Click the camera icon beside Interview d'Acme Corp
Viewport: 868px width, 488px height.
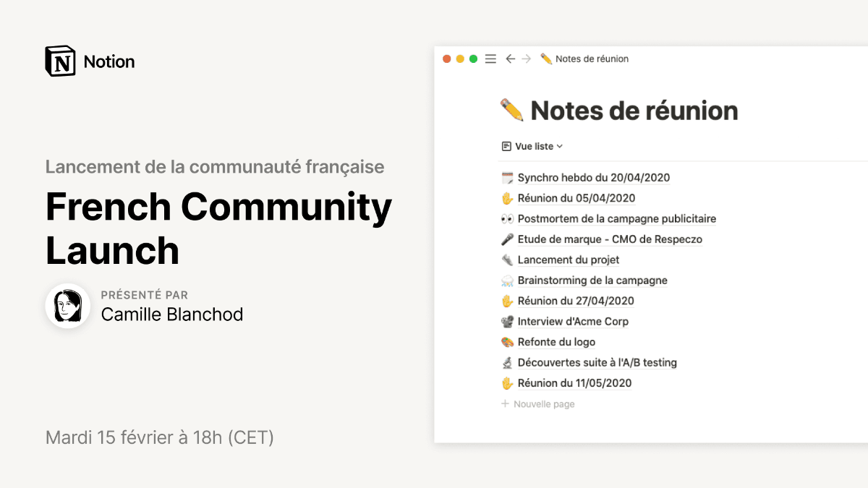pos(507,322)
